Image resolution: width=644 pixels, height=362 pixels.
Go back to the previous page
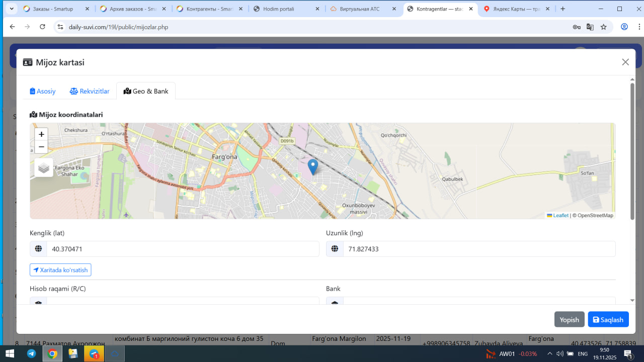tap(12, 27)
